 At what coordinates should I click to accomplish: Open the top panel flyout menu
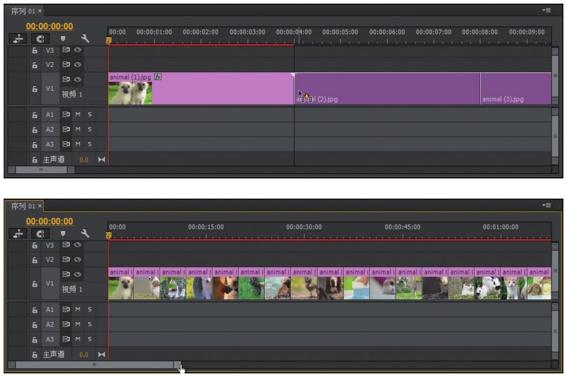(547, 10)
